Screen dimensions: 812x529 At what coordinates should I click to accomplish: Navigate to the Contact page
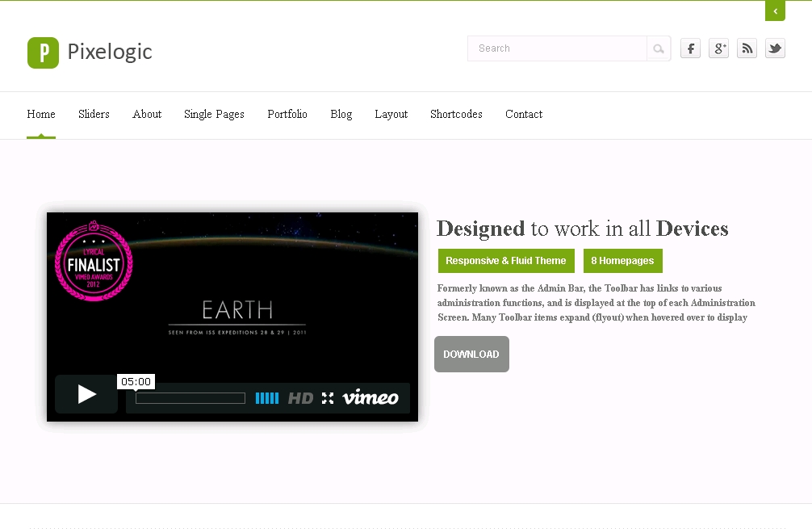click(x=524, y=115)
